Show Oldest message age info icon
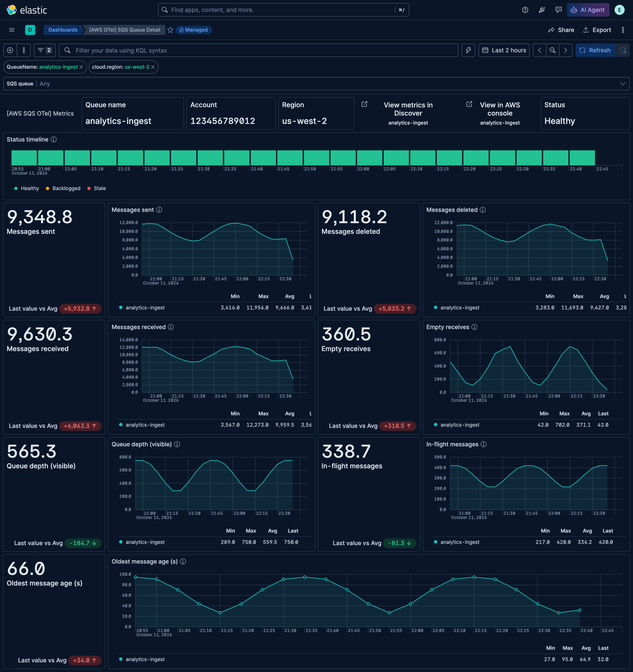The width and height of the screenshot is (633, 672). click(183, 561)
